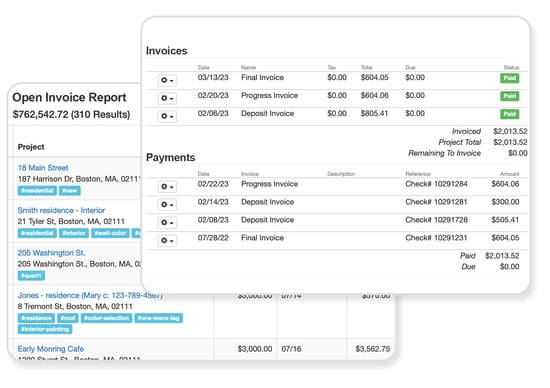This screenshot has width=550, height=388.
Task: Open the Early Monring Cafe project link
Action: (51, 349)
